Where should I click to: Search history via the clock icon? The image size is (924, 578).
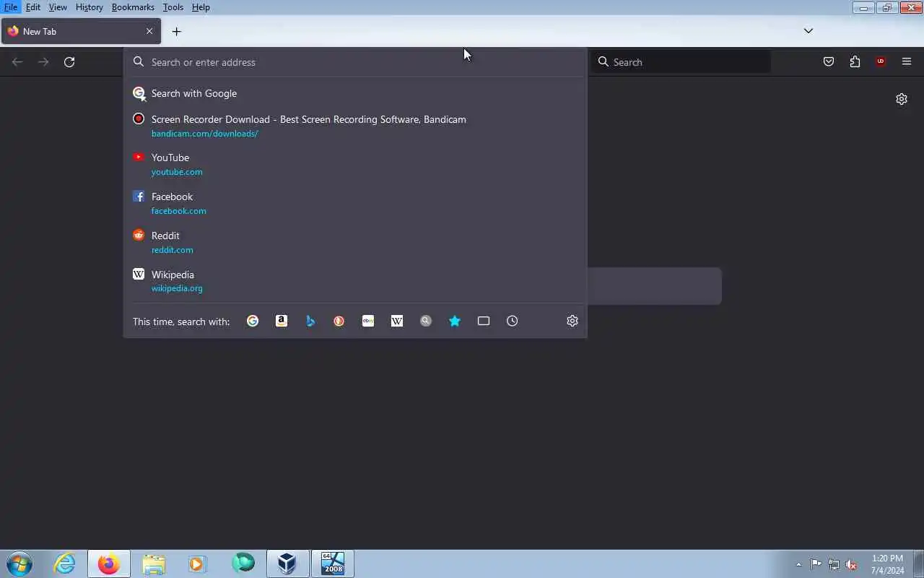coord(513,321)
